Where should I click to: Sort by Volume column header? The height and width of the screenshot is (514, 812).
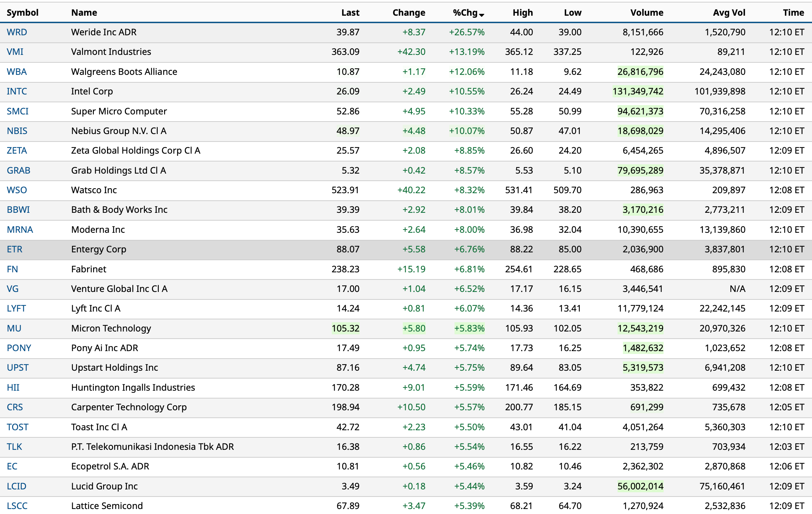(646, 12)
